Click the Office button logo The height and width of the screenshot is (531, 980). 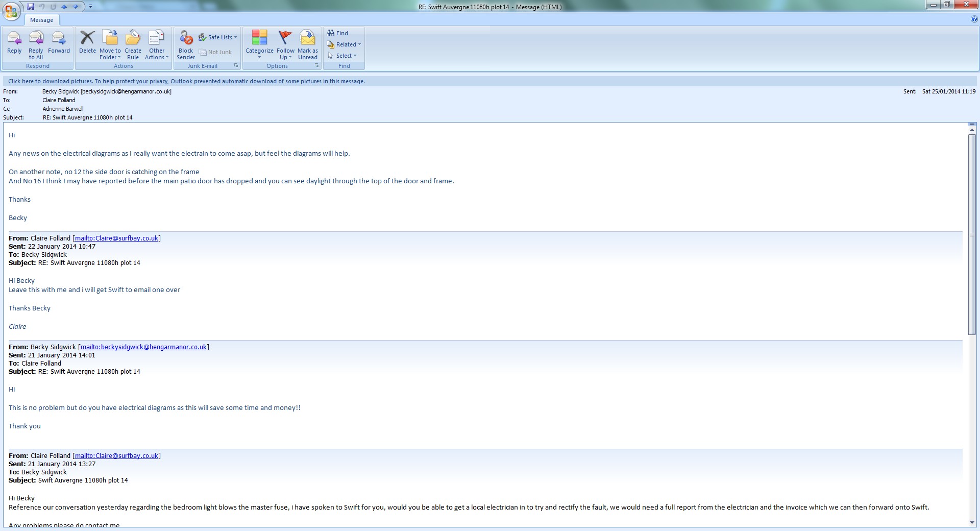click(x=11, y=11)
